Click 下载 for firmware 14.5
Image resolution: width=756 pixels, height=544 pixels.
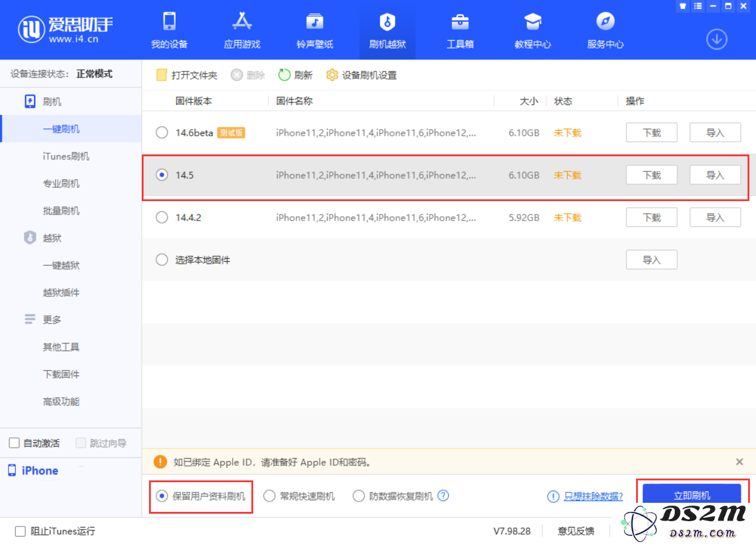click(x=651, y=175)
